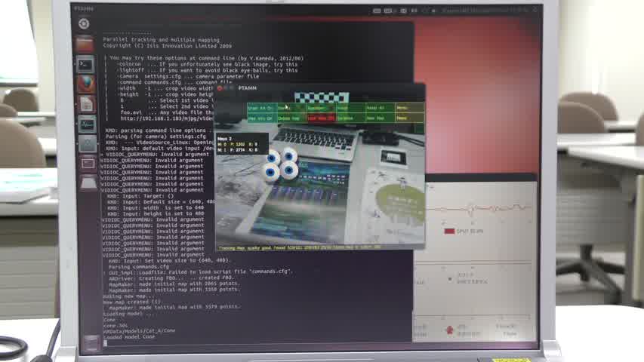Open the Ubuntu Dash home launcher
The image size is (644, 362).
(84, 24)
